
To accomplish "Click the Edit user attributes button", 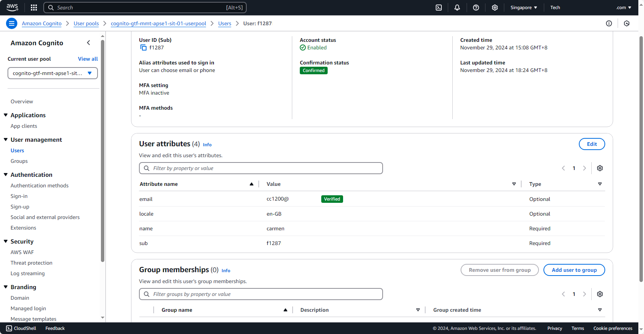I will tap(592, 144).
